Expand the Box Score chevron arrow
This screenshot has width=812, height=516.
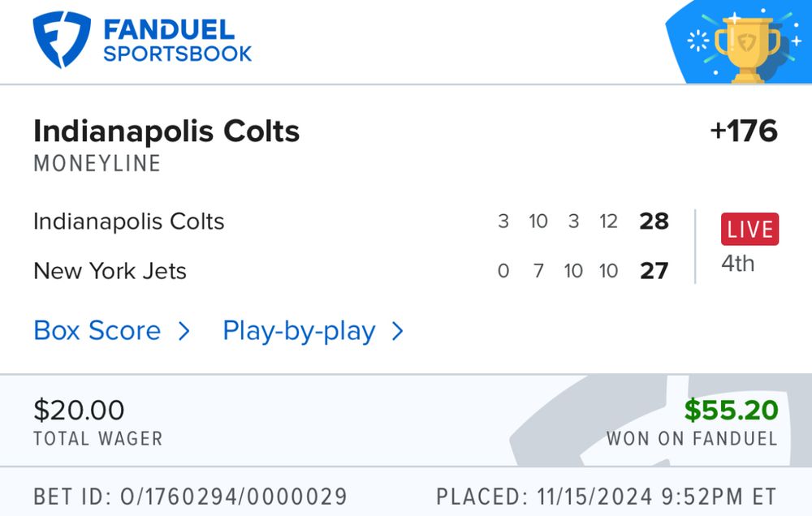(184, 331)
